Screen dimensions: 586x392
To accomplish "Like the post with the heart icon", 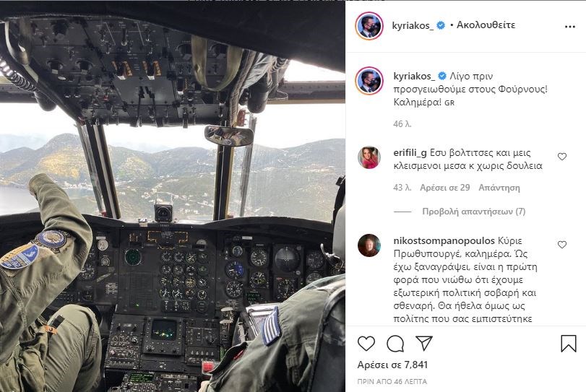I will pos(366,343).
